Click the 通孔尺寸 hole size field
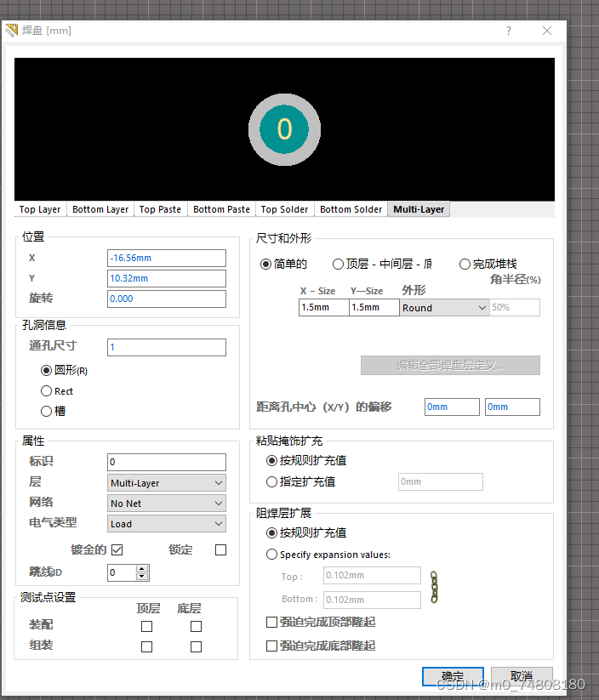 [167, 347]
